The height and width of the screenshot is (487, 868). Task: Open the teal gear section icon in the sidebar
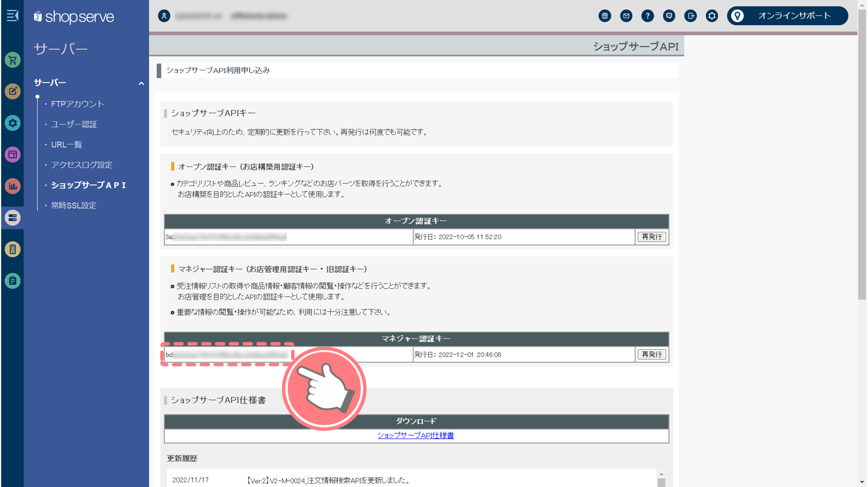click(x=13, y=123)
